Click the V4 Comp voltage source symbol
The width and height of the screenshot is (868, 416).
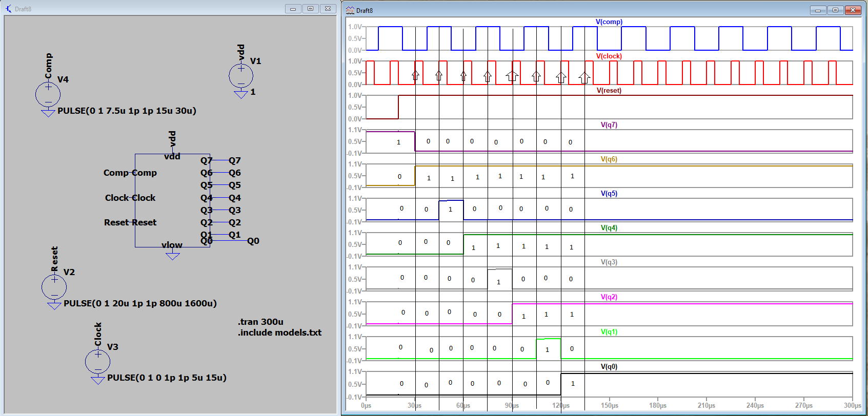(x=48, y=94)
